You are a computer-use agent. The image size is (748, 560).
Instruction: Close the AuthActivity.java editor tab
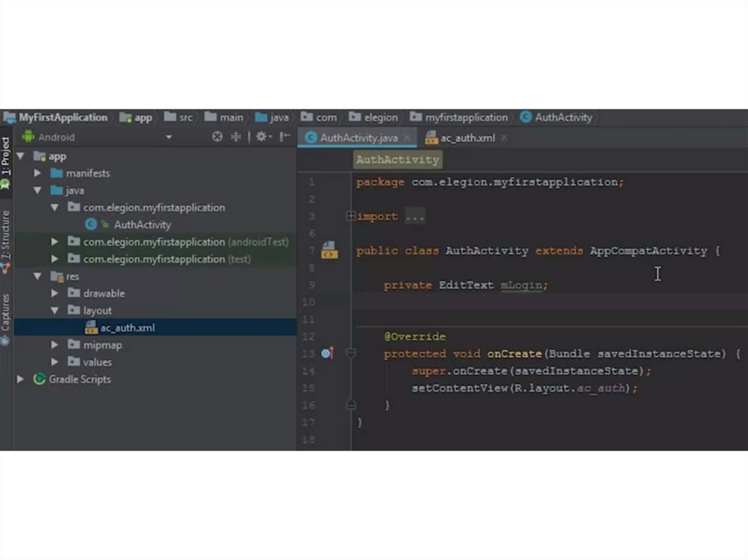point(408,138)
